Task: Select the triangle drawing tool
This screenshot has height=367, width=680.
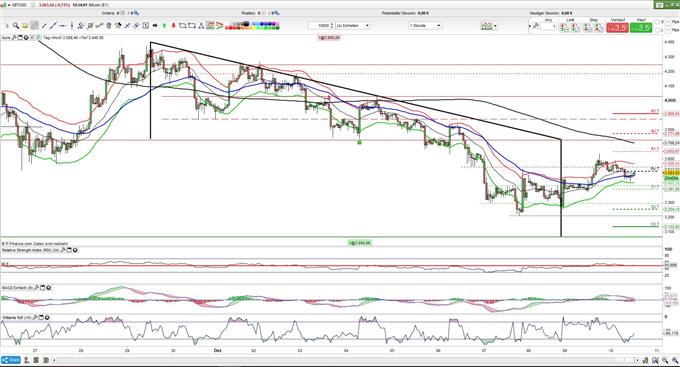Action: click(201, 26)
